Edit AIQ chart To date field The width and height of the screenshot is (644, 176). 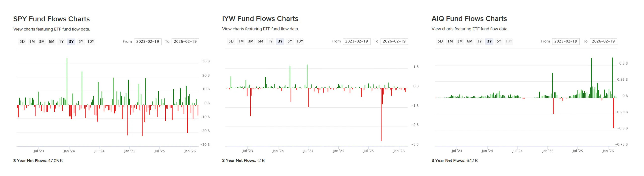(x=603, y=41)
